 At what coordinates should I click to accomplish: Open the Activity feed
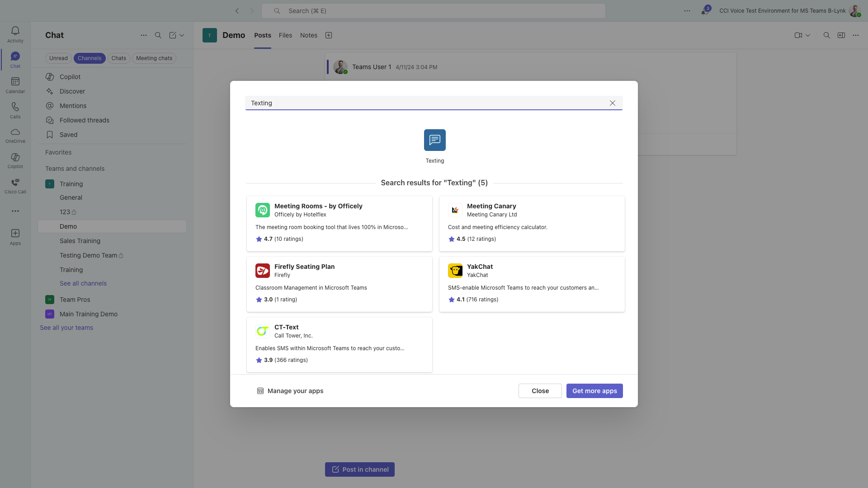click(x=15, y=34)
